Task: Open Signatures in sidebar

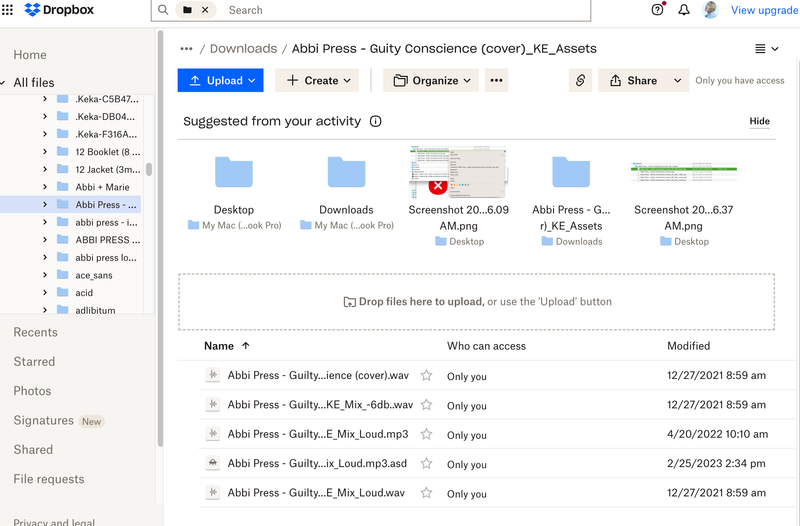Action: tap(43, 420)
